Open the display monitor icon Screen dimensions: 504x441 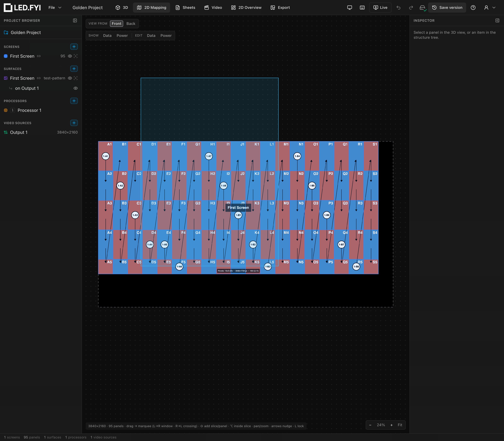pos(349,8)
